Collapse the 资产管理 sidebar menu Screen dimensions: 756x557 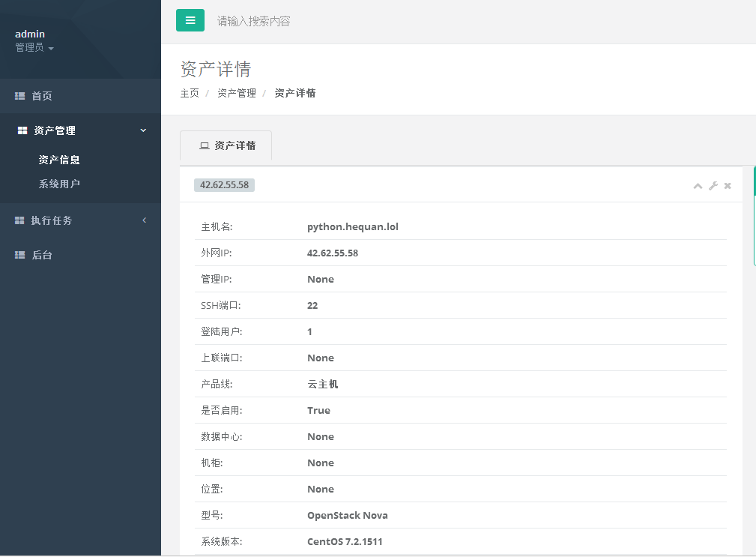coord(80,130)
